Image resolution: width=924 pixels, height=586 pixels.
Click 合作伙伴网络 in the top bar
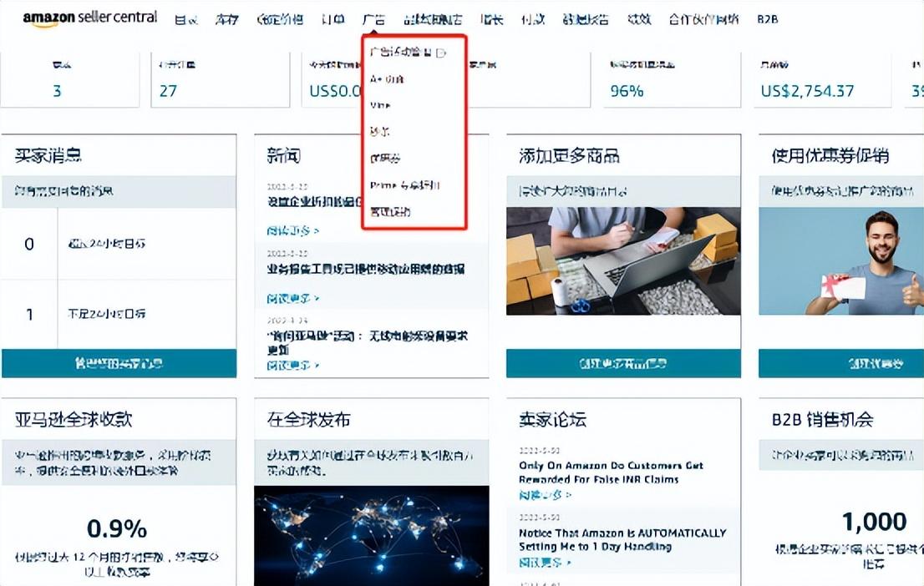click(706, 18)
